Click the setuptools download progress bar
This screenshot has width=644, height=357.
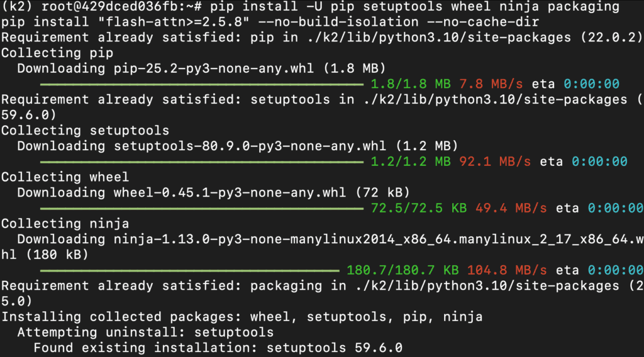tap(201, 162)
